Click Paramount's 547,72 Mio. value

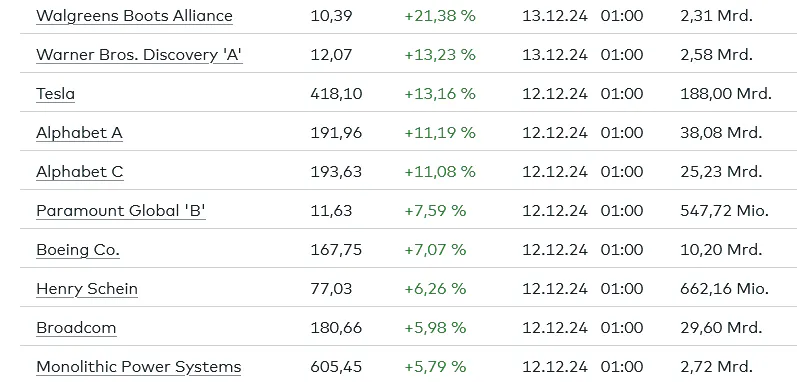click(x=724, y=211)
